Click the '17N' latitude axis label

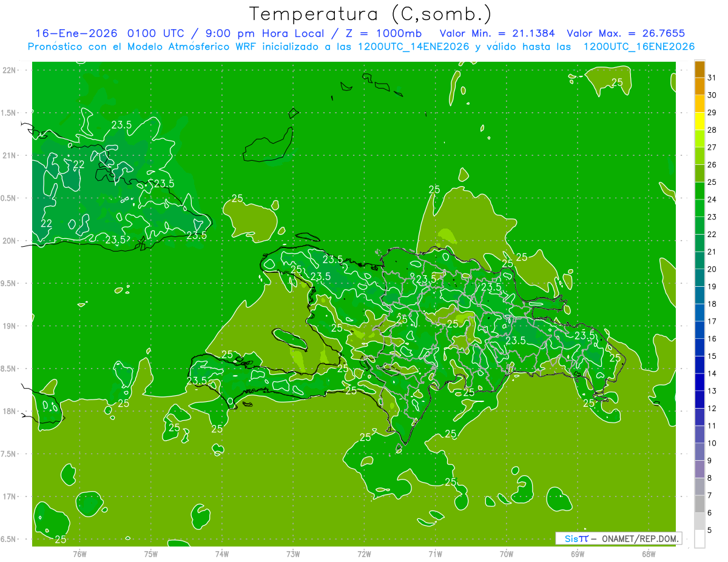pos(10,497)
